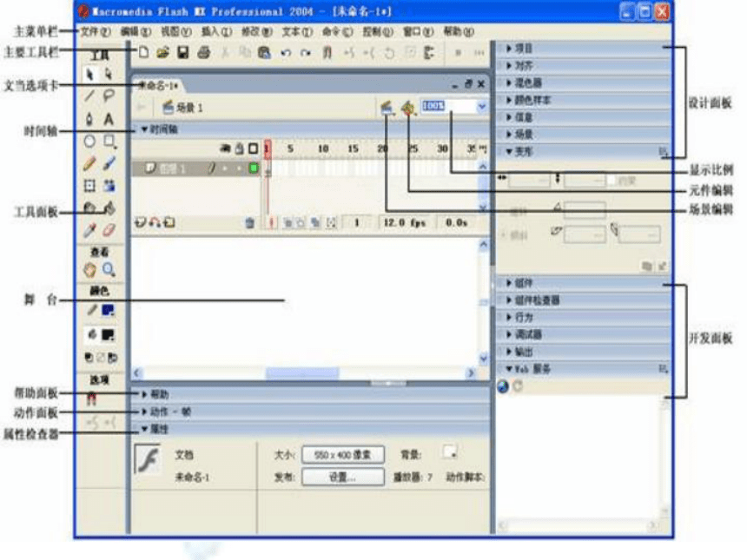Select the Rectangle tool
Image resolution: width=747 pixels, height=560 pixels.
(109, 141)
